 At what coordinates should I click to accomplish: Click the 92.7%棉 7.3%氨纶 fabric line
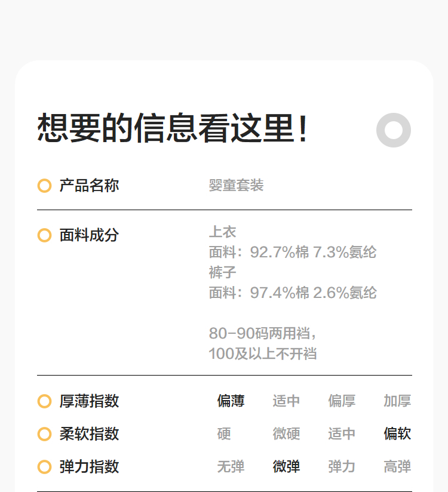point(293,252)
